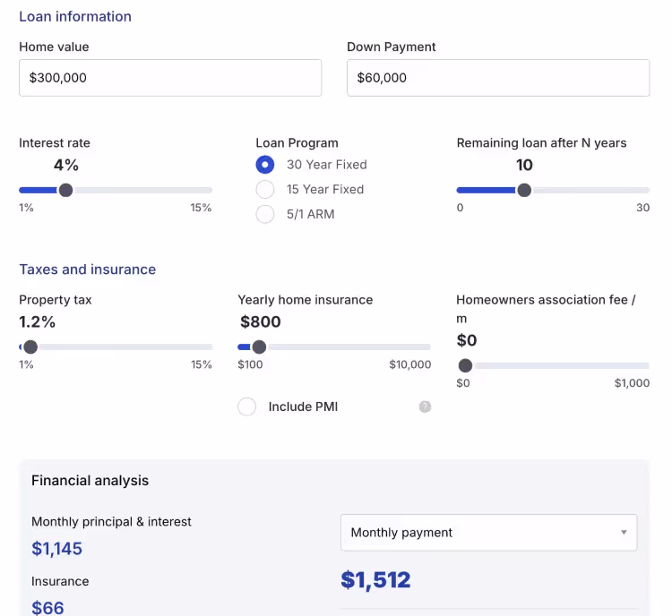Select the 5/1 ARM loan program
This screenshot has width=672, height=616.
[265, 215]
